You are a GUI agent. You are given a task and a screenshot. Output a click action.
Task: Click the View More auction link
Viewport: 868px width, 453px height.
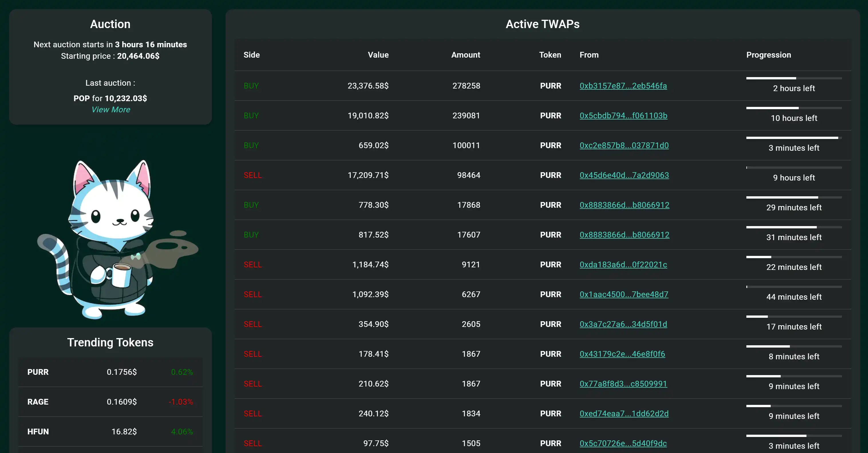click(110, 110)
